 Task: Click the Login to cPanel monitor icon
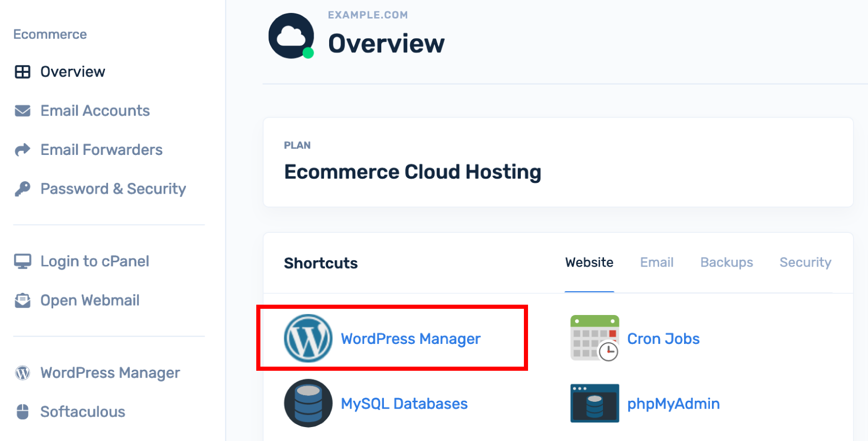[x=23, y=261]
